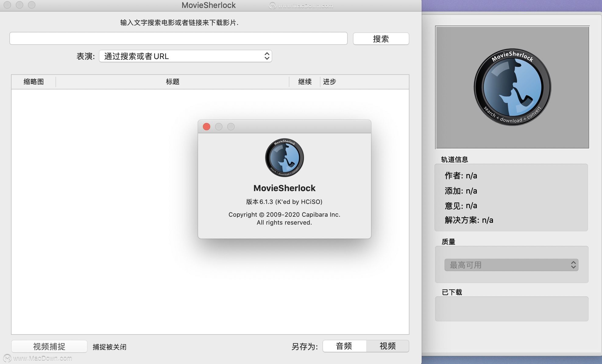The height and width of the screenshot is (364, 602).
Task: Click the 添加: n/a line
Action: click(x=461, y=191)
